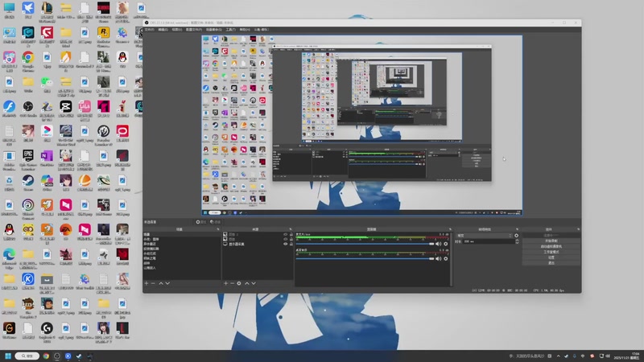Viewport: 644px width, 362px height.
Task: Move the scene up in the Scenes list
Action: pos(160,283)
